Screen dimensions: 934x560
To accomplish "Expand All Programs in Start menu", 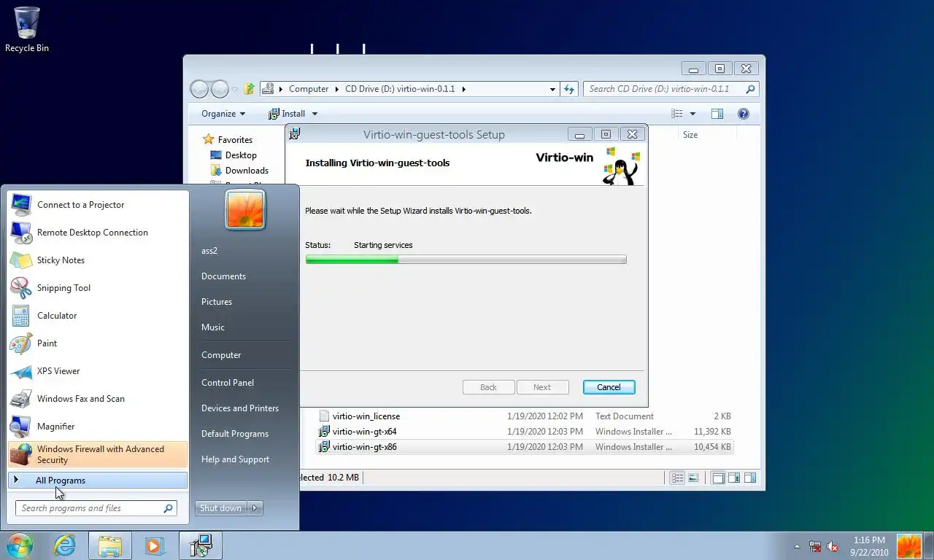I will [x=98, y=481].
